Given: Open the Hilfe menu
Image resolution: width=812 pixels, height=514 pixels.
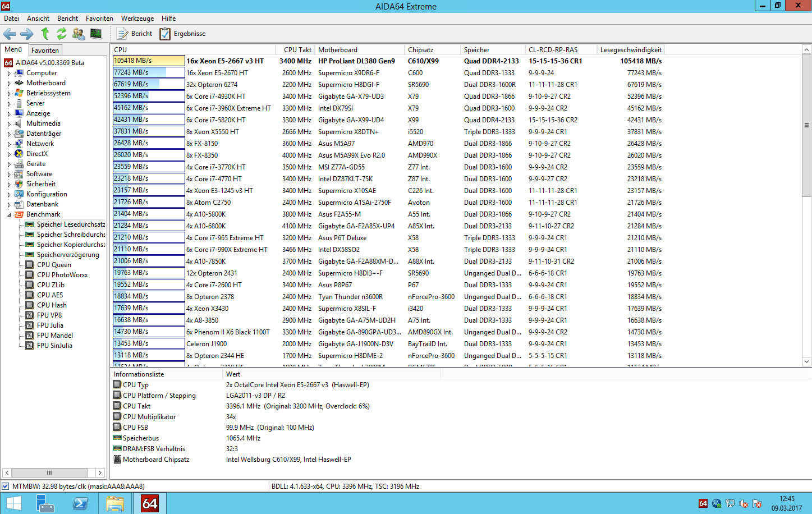Looking at the screenshot, I should [169, 19].
